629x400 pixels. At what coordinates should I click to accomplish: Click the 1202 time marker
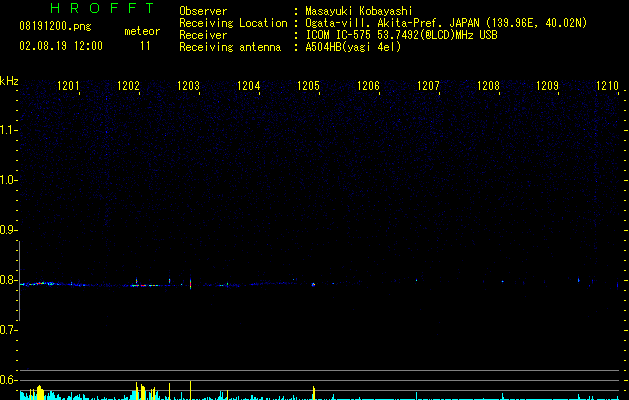click(128, 85)
